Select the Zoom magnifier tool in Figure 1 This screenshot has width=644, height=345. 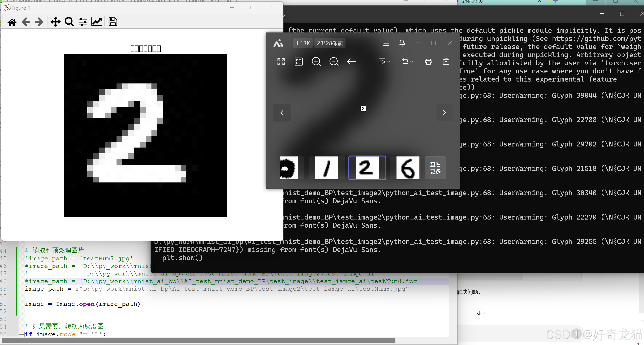(x=69, y=22)
